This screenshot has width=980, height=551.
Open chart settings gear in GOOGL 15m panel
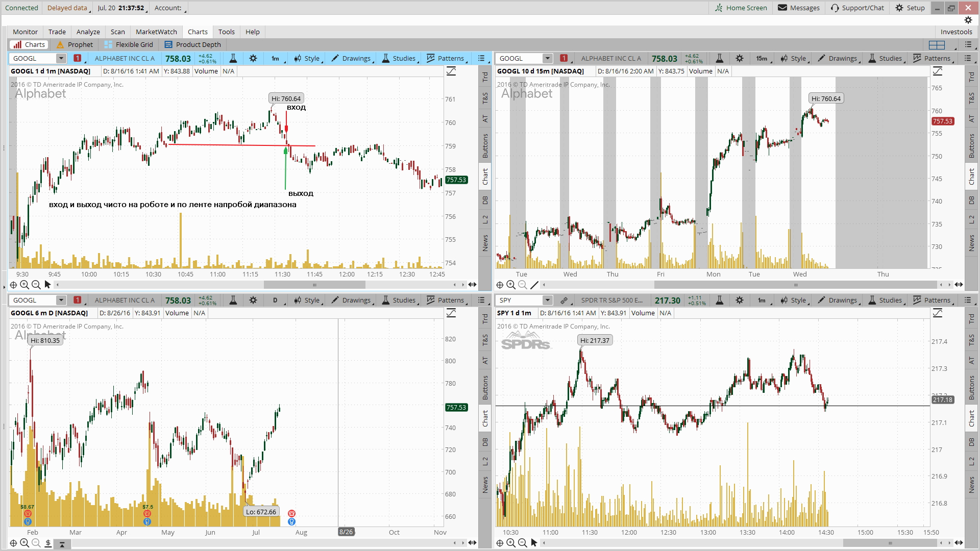click(x=740, y=58)
